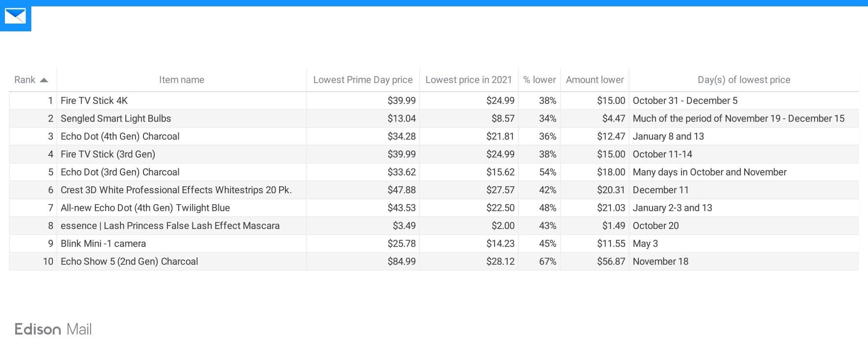Image resolution: width=868 pixels, height=352 pixels.
Task: Click 2021 lowest price $21.81
Action: coord(500,136)
